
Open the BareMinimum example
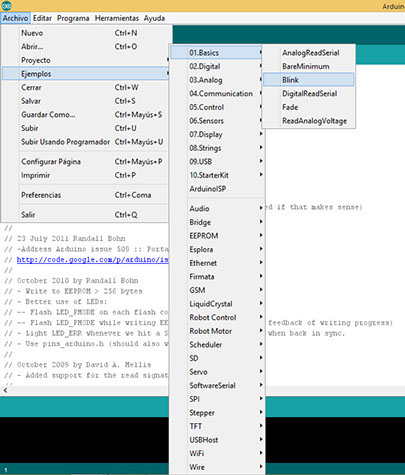click(308, 66)
